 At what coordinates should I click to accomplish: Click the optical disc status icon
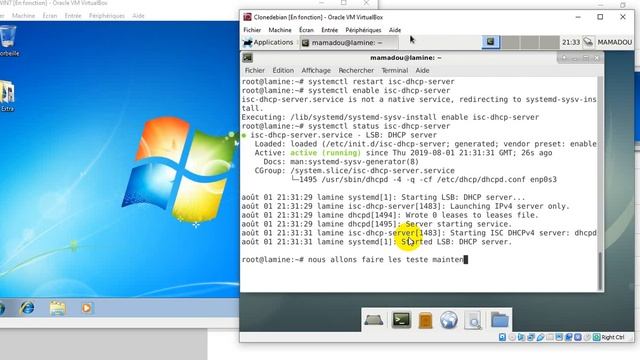click(512, 337)
